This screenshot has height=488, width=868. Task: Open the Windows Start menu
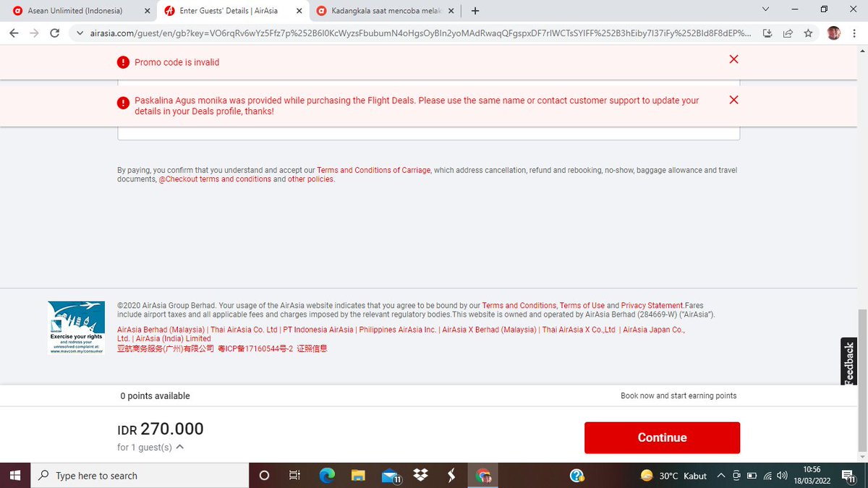click(15, 475)
